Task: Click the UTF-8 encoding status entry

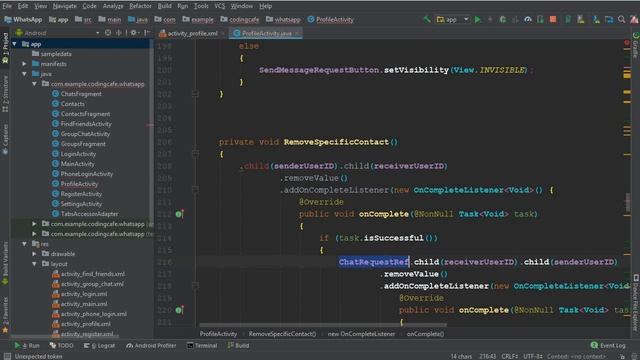Action: tap(533, 356)
